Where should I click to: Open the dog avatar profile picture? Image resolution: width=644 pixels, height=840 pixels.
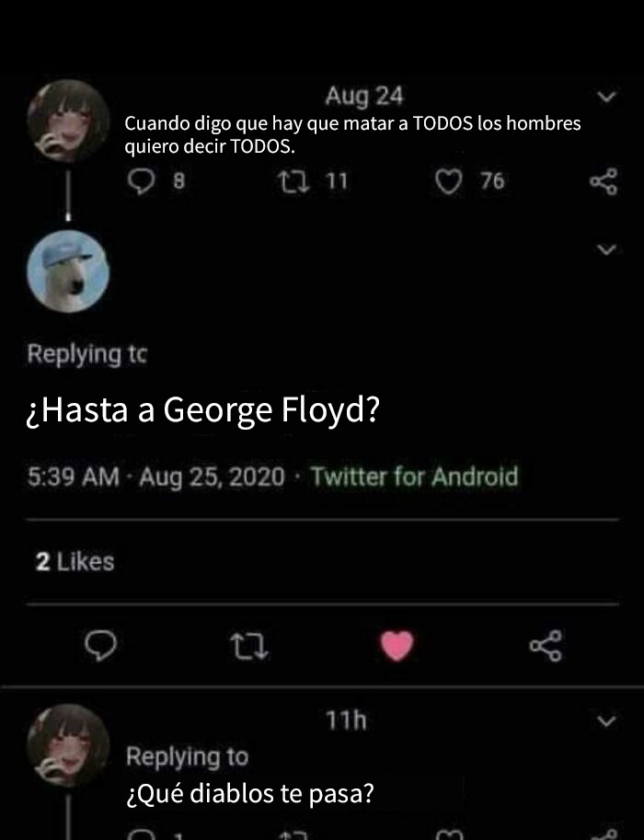(x=69, y=271)
